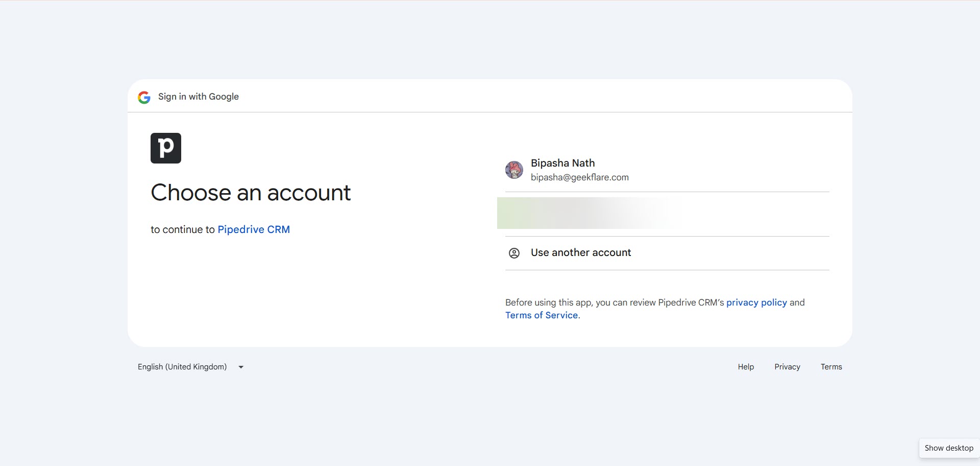Viewport: 980px width, 466px height.
Task: Select the blurred second account entry
Action: pos(587,213)
